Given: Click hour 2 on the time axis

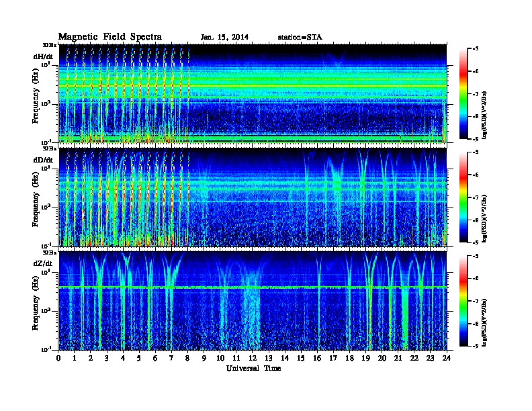Looking at the screenshot, I should [x=91, y=359].
